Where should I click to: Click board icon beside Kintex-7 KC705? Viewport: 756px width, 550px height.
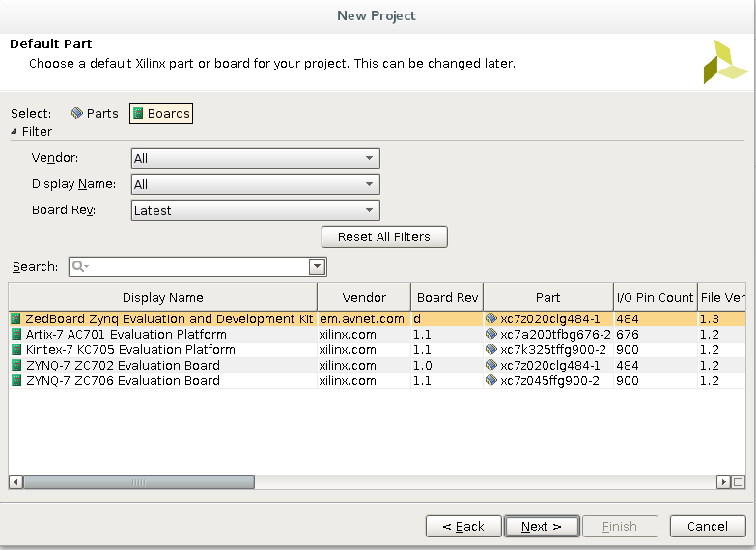16,349
